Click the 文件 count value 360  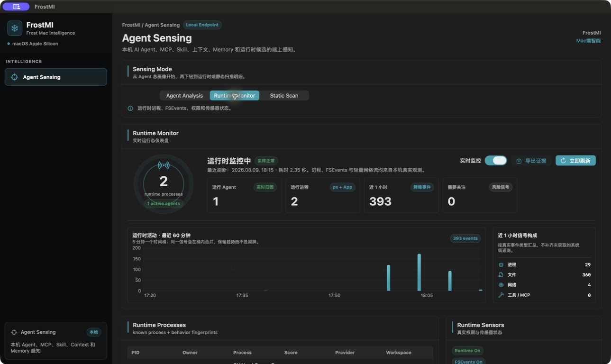pyautogui.click(x=586, y=275)
